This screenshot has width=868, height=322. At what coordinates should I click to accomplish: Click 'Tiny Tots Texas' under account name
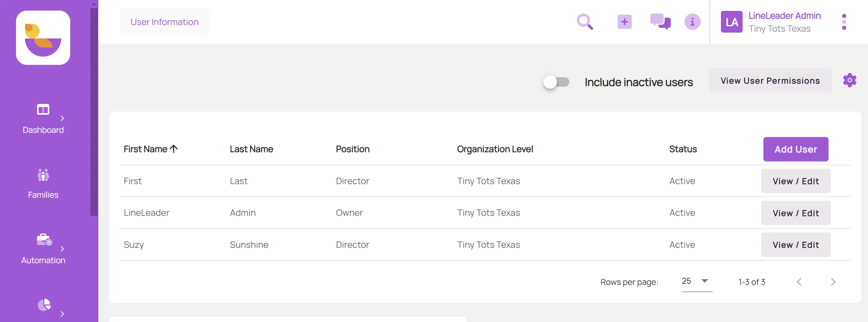779,29
